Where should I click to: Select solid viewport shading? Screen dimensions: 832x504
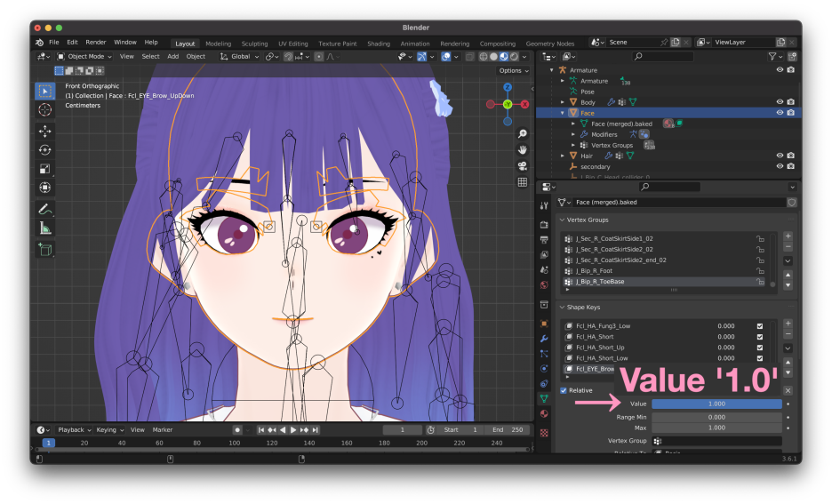(493, 56)
